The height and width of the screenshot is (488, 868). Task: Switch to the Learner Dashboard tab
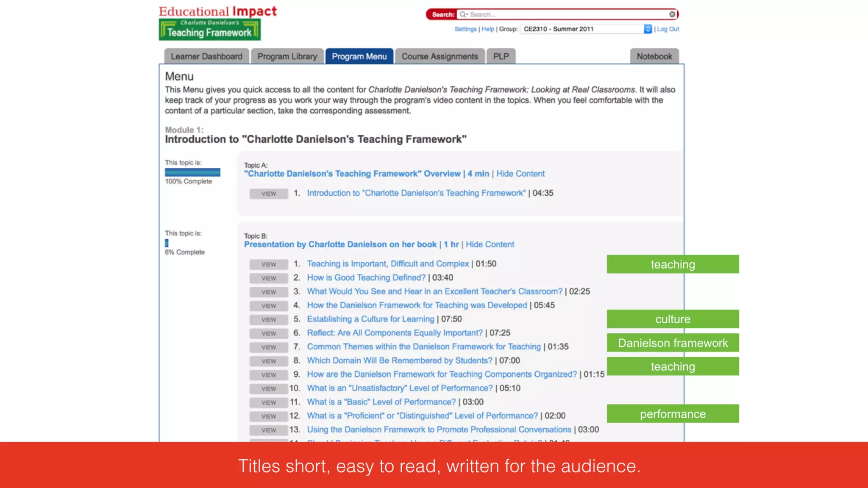pyautogui.click(x=206, y=56)
